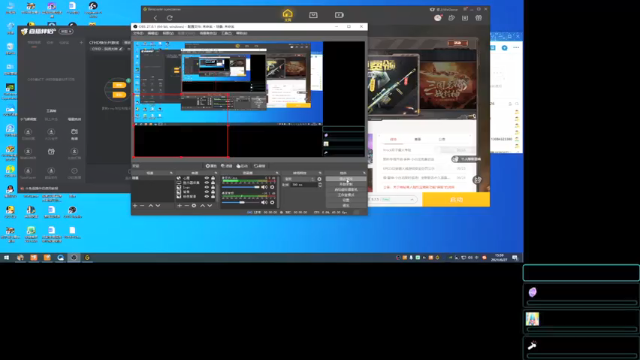Mute the first audio mixer channel speaker
This screenshot has height=360, width=640.
264,187
